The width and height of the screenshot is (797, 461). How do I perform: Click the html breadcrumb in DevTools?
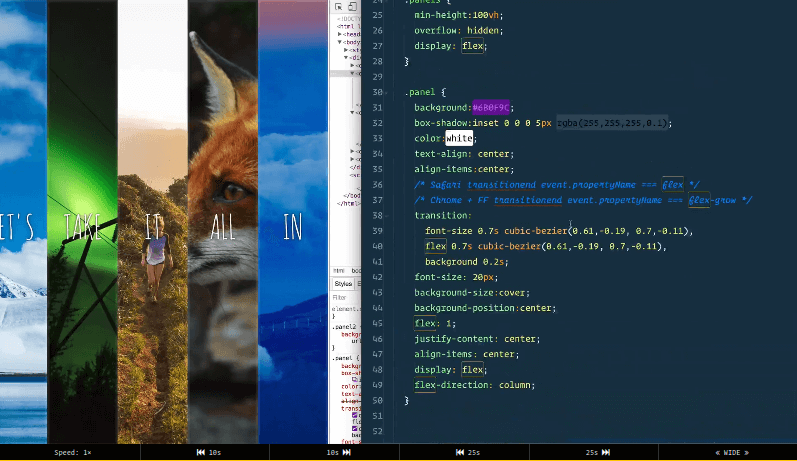(339, 271)
